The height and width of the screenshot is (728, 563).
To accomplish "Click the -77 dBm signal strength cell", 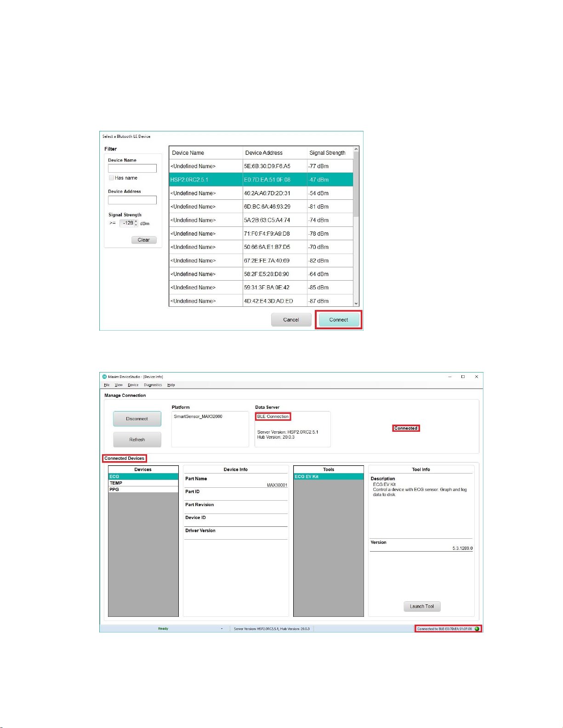I will click(330, 166).
